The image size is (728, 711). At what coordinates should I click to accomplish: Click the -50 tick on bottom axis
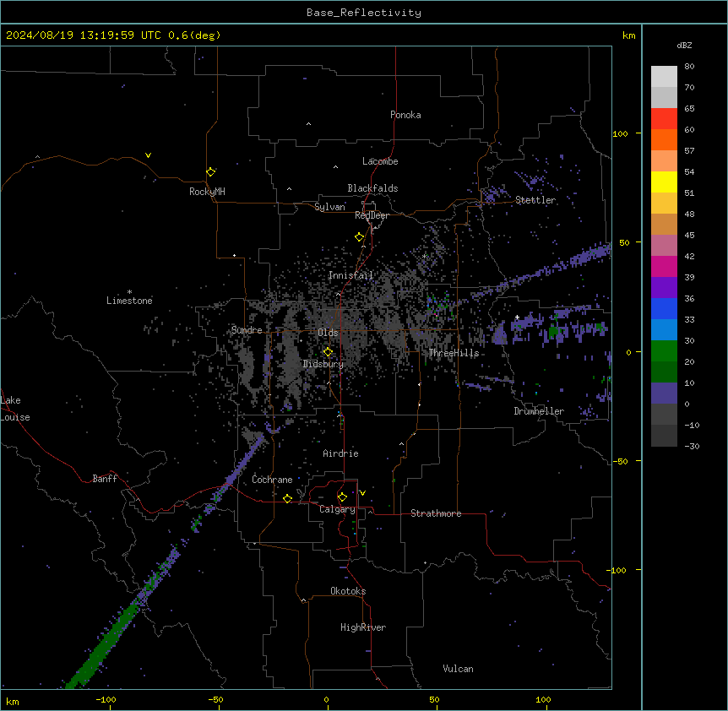(x=215, y=699)
